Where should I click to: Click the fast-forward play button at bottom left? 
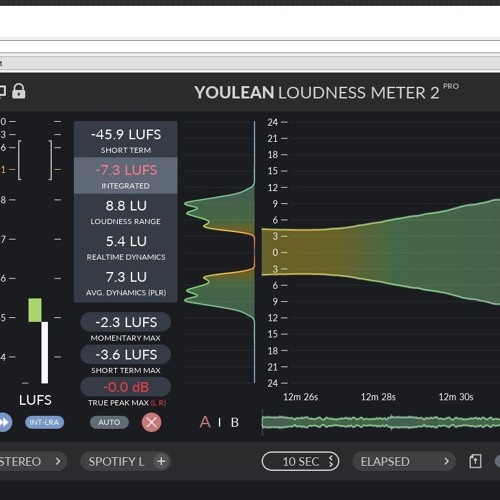coord(5,422)
